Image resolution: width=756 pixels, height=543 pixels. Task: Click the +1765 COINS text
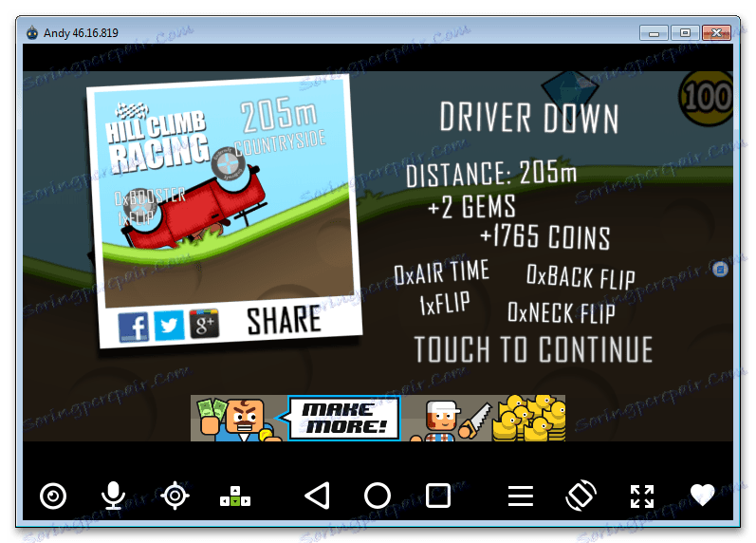545,236
